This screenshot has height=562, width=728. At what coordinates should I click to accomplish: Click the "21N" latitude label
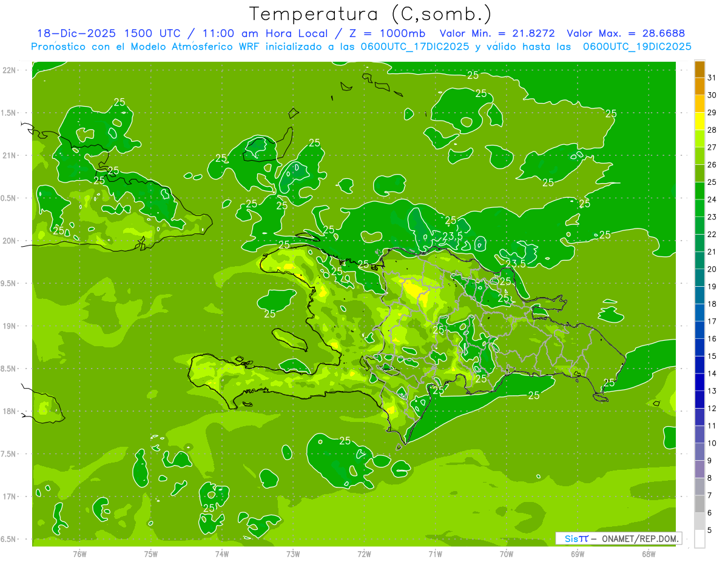(x=9, y=155)
